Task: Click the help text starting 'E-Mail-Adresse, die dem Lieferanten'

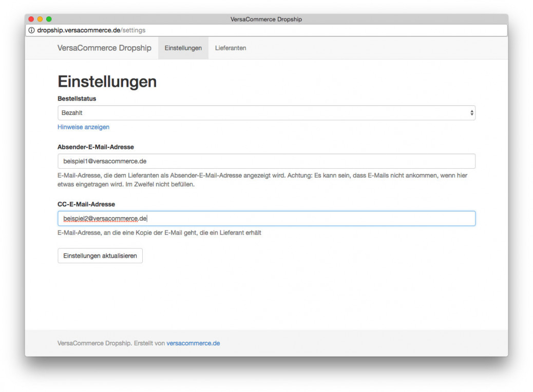Action: pyautogui.click(x=262, y=180)
